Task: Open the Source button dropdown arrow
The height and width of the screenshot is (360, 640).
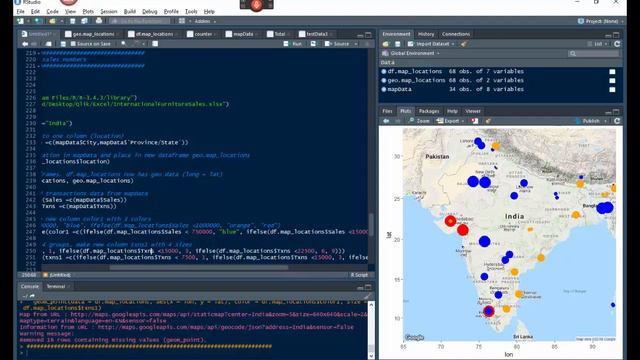Action: [356, 44]
